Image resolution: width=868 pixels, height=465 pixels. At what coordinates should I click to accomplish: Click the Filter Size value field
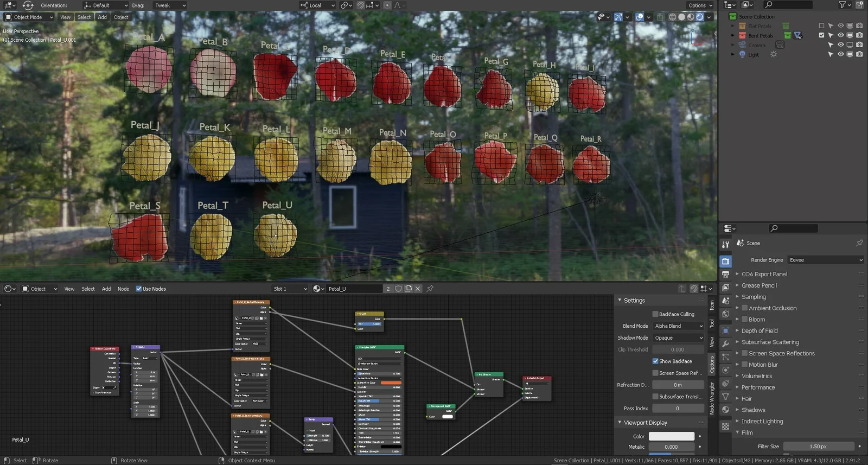[818, 447]
